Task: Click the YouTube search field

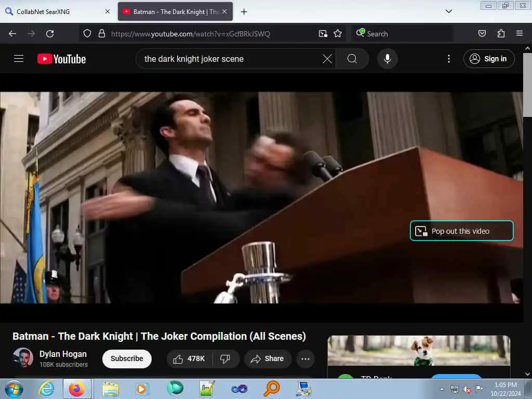Action: tap(231, 59)
